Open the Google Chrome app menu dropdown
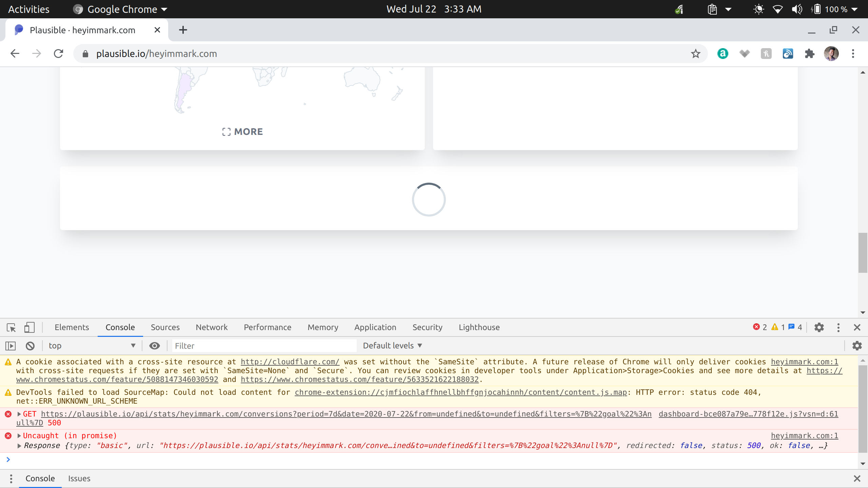The height and width of the screenshot is (488, 868). (120, 9)
